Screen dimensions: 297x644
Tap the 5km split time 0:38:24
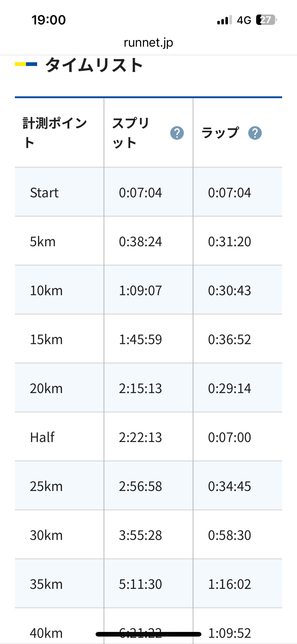pyautogui.click(x=140, y=242)
